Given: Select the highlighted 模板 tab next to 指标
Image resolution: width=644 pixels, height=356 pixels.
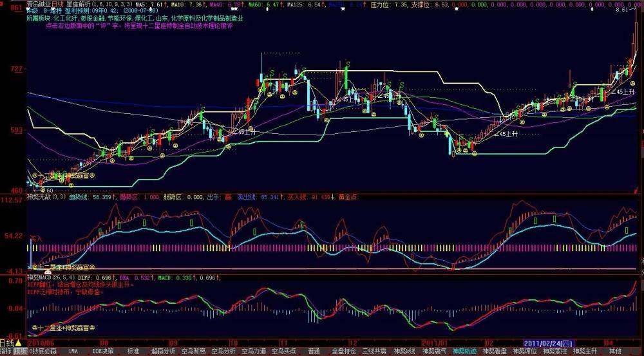Looking at the screenshot, I should (x=21, y=351).
